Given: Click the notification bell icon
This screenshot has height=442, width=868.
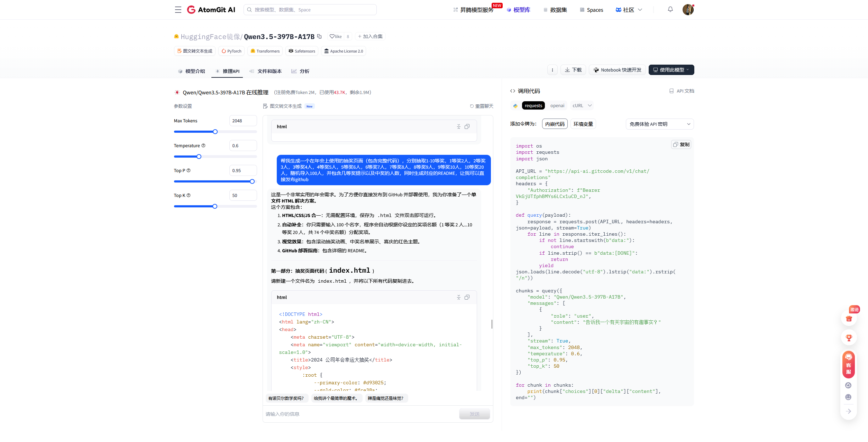Looking at the screenshot, I should (x=670, y=9).
